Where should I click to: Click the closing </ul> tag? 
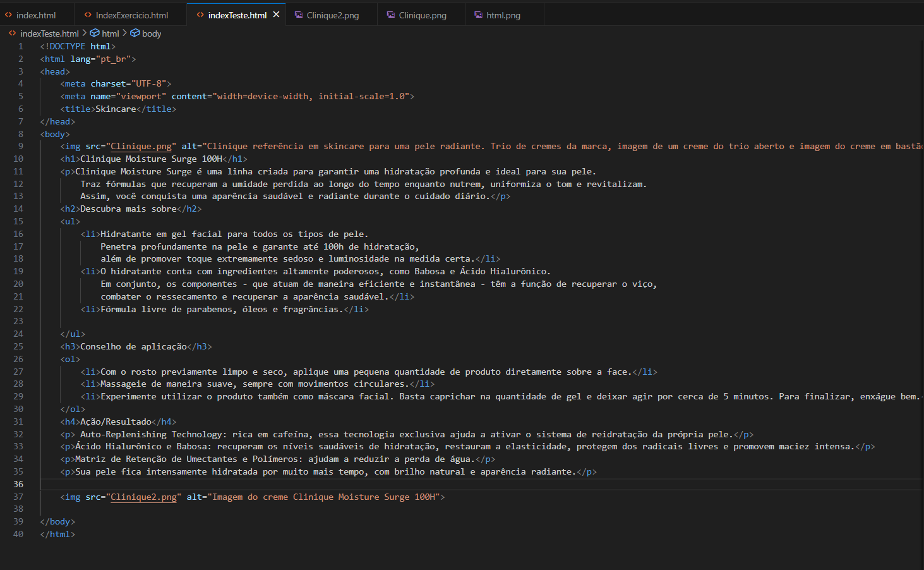pyautogui.click(x=73, y=334)
